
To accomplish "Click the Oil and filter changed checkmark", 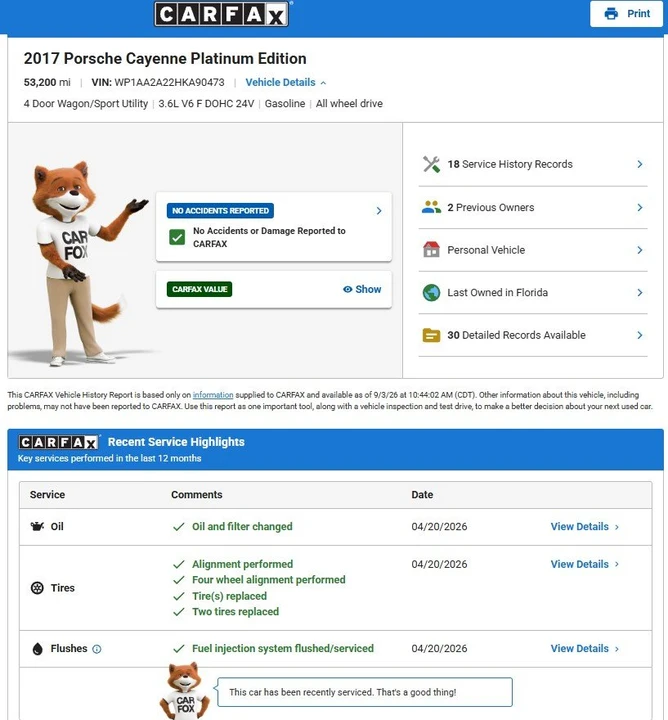I will (x=179, y=527).
